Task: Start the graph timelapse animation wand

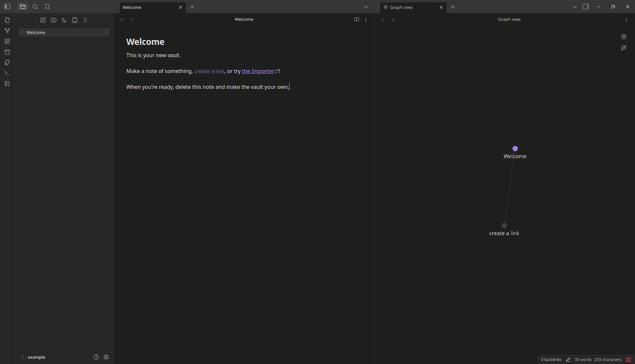Action: [623, 48]
